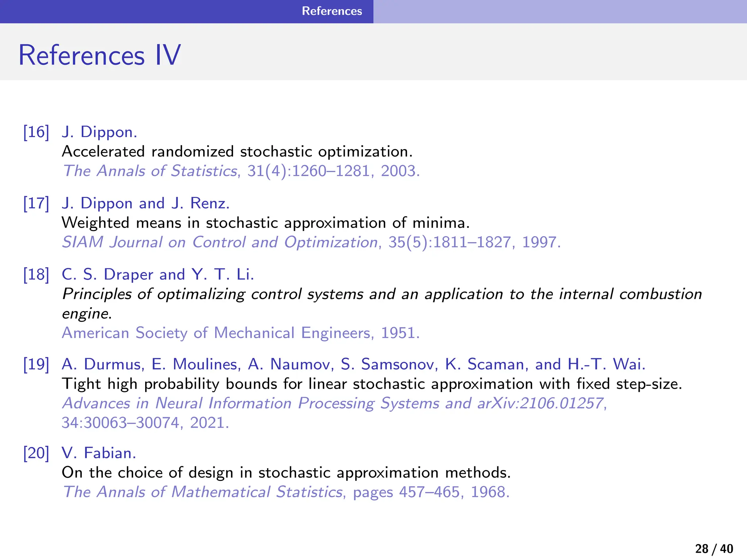The width and height of the screenshot is (747, 560).
Task: Click authors J. Dippon and J. Renz
Action: click(x=146, y=203)
